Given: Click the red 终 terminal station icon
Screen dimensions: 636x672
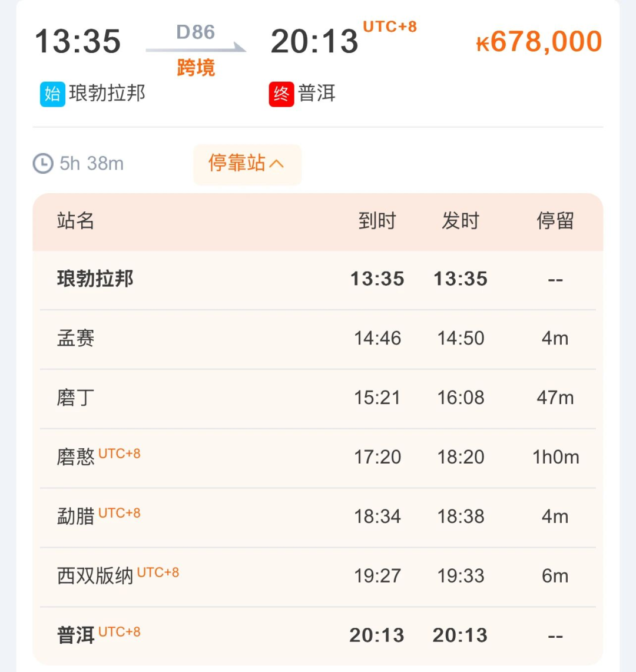Looking at the screenshot, I should [281, 94].
